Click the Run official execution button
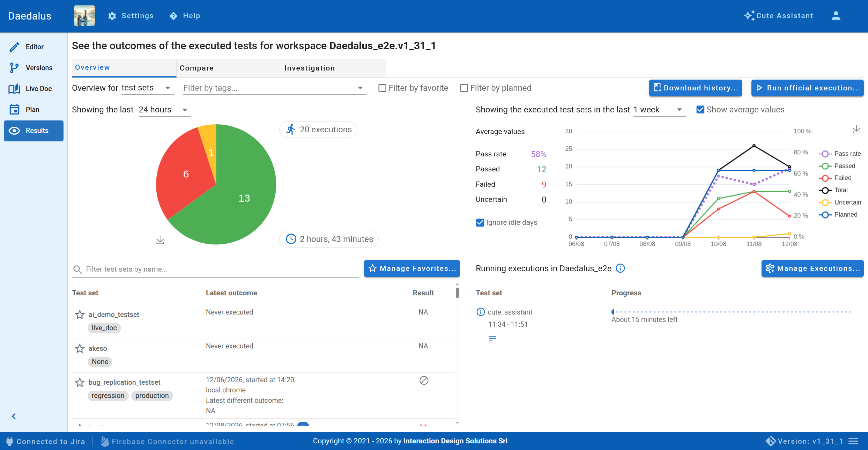 coord(808,88)
